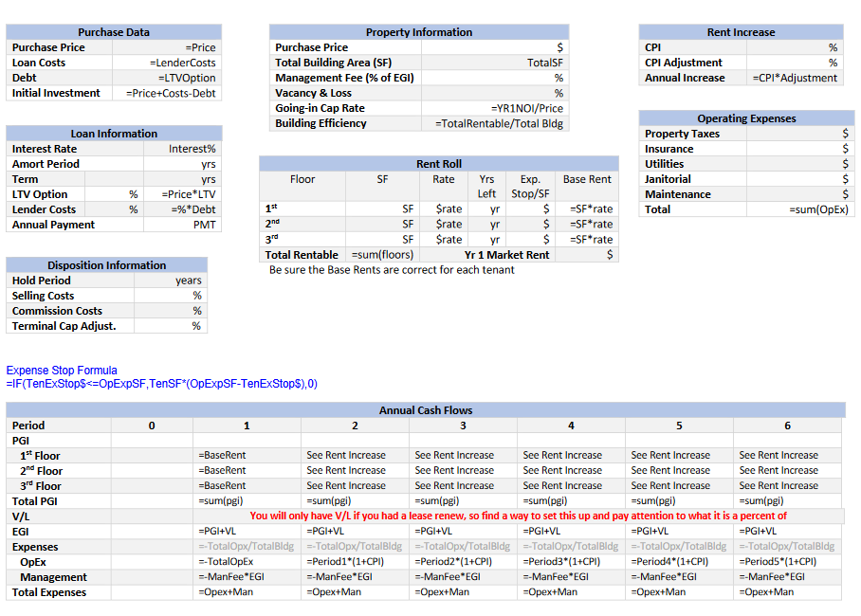Click the Period 0 column cell
861x616 pixels.
coord(152,425)
